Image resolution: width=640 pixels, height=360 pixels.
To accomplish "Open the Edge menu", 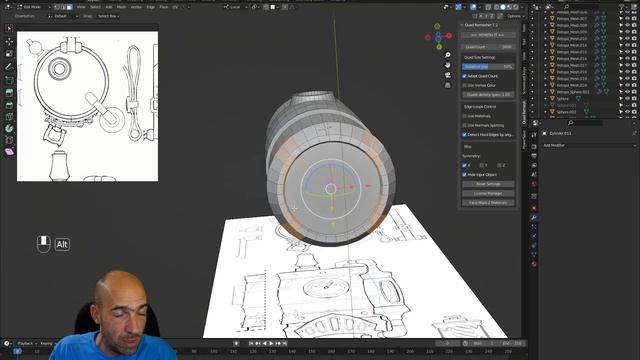I will (151, 7).
